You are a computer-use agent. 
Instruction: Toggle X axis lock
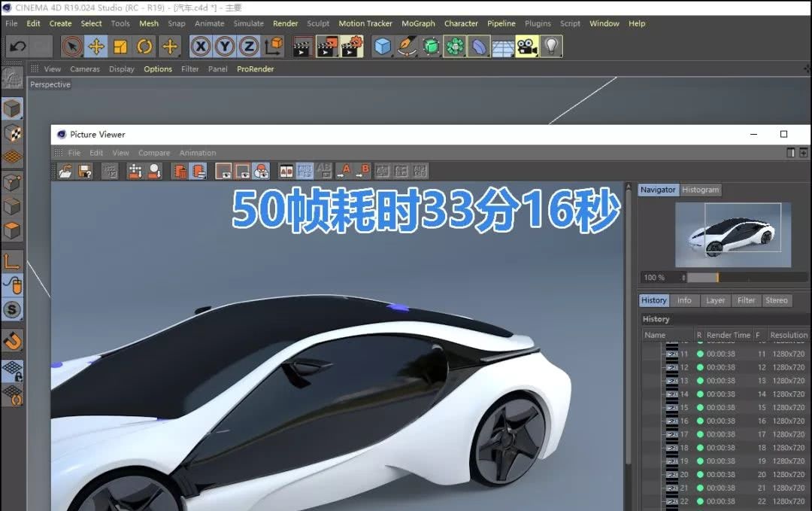[201, 47]
